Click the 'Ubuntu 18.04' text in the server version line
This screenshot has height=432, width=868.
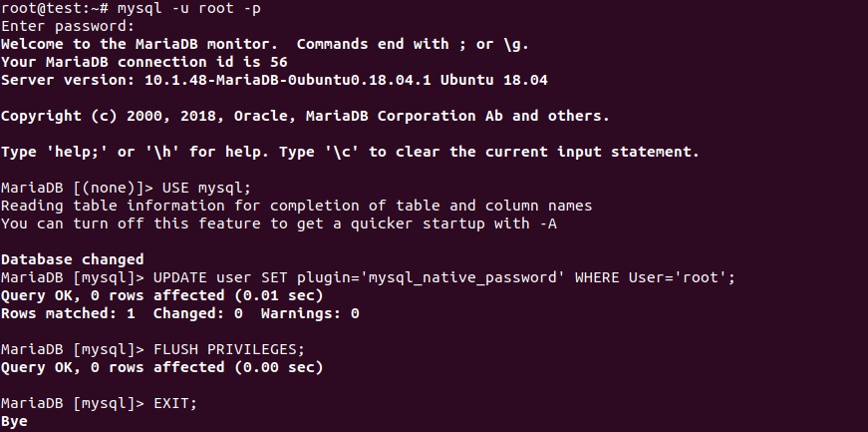493,80
